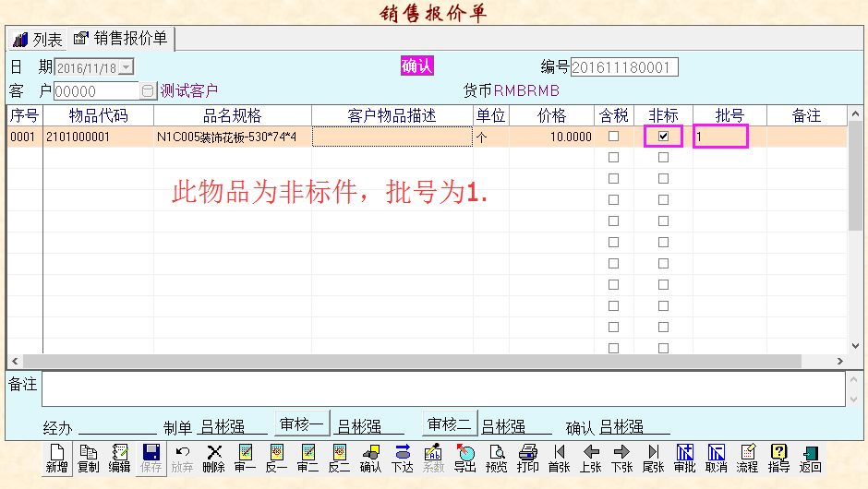Click left arrow of horizontal scrollbar

coord(15,362)
